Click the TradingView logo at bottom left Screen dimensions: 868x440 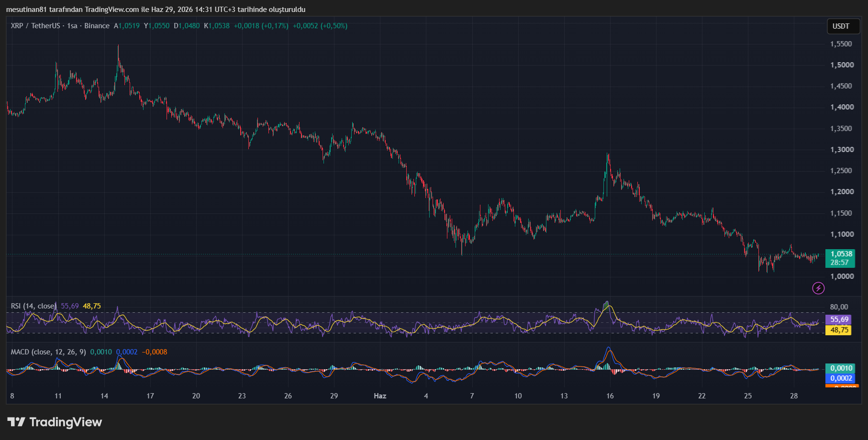pyautogui.click(x=55, y=422)
